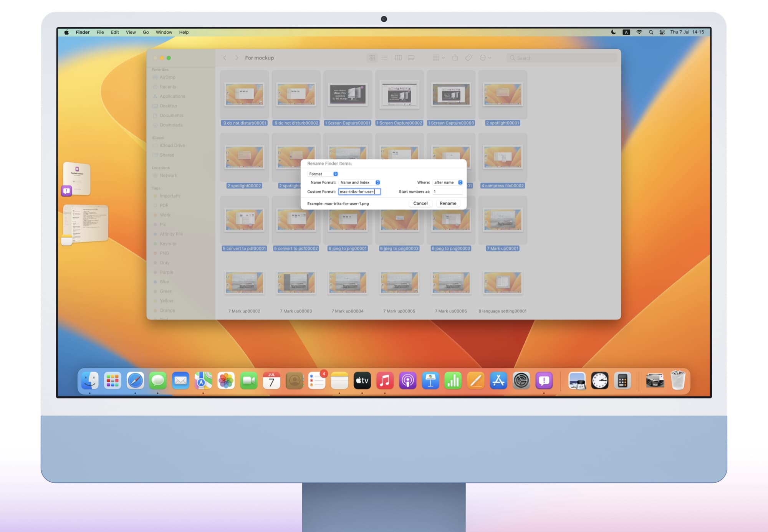Open the File menu
768x532 pixels.
pyautogui.click(x=100, y=32)
